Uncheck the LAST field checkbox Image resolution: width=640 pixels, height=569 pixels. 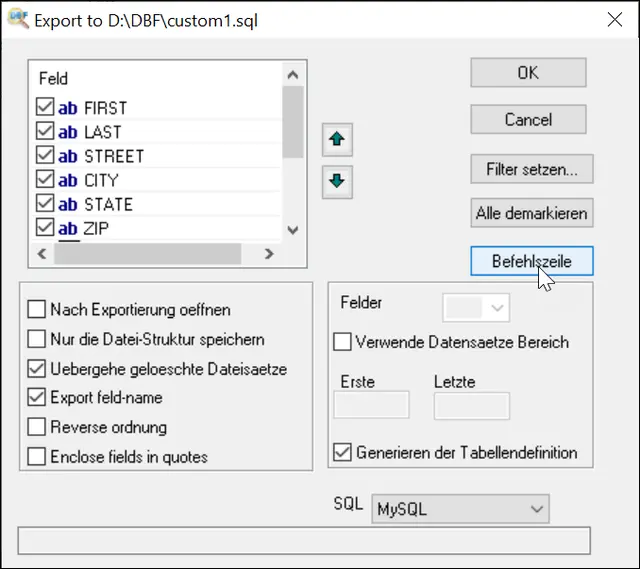pos(44,131)
